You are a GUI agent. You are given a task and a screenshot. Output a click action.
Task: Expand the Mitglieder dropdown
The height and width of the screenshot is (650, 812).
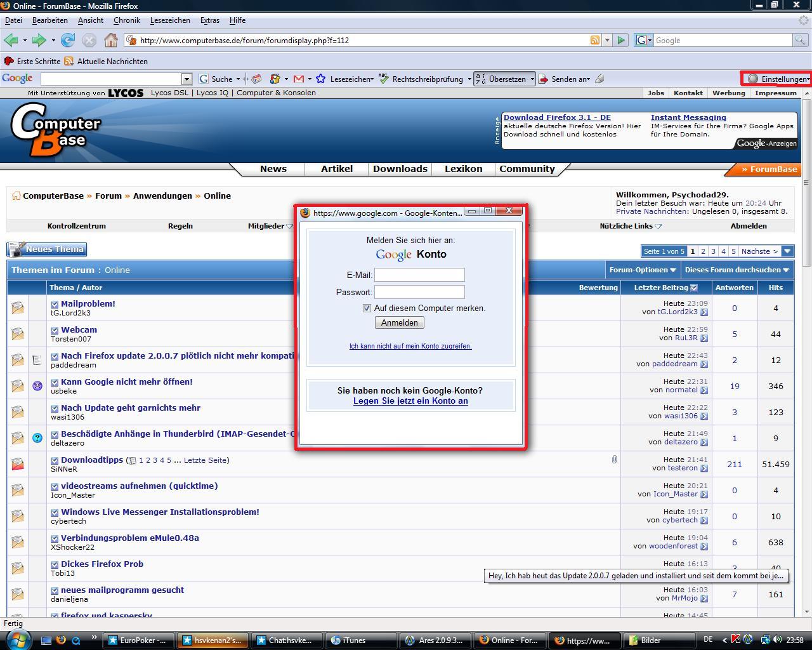point(270,226)
